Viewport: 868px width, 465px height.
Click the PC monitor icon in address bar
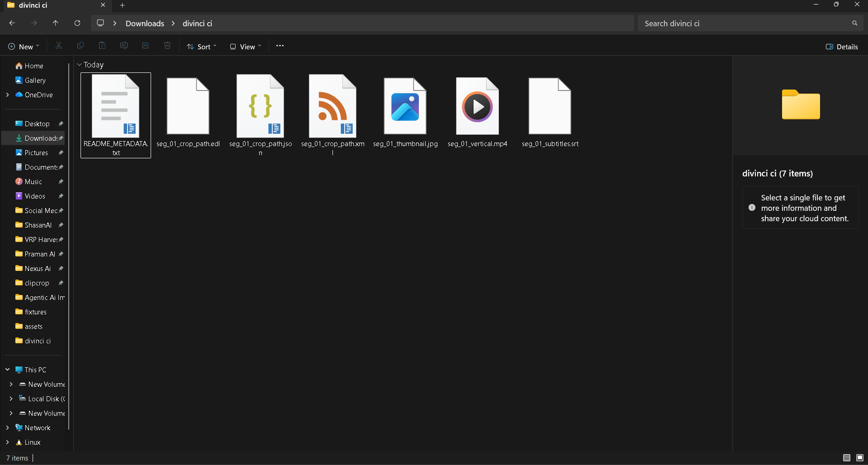(100, 23)
